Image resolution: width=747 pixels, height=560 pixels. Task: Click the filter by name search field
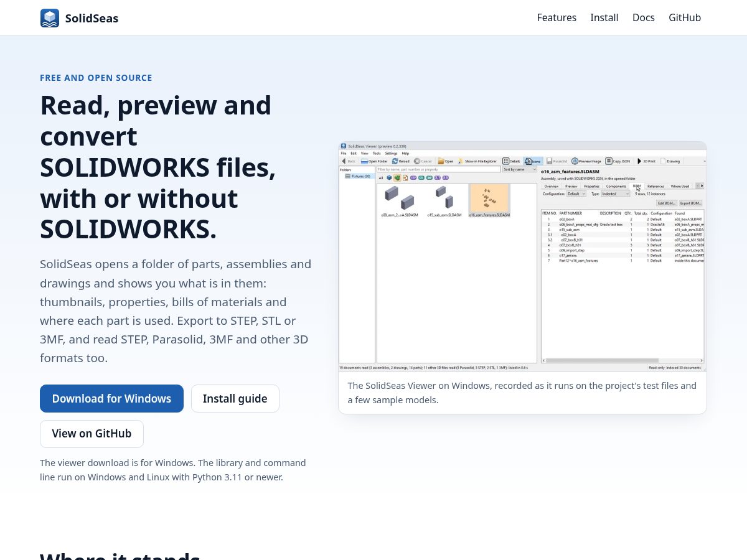click(x=439, y=169)
